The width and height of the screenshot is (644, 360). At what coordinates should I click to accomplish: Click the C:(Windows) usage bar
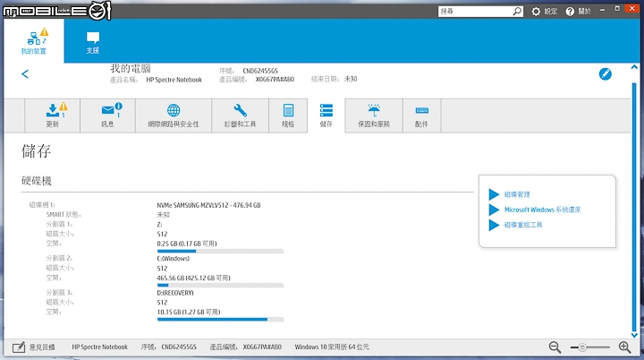click(x=220, y=285)
